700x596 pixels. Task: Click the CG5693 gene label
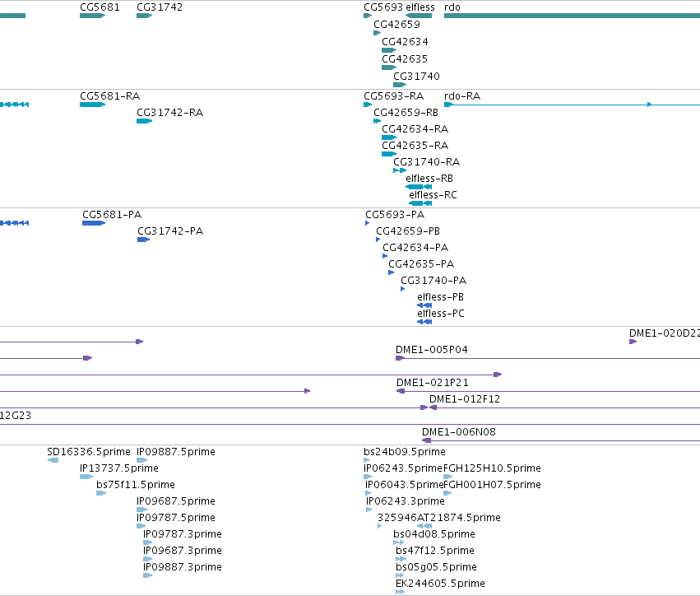tap(383, 7)
